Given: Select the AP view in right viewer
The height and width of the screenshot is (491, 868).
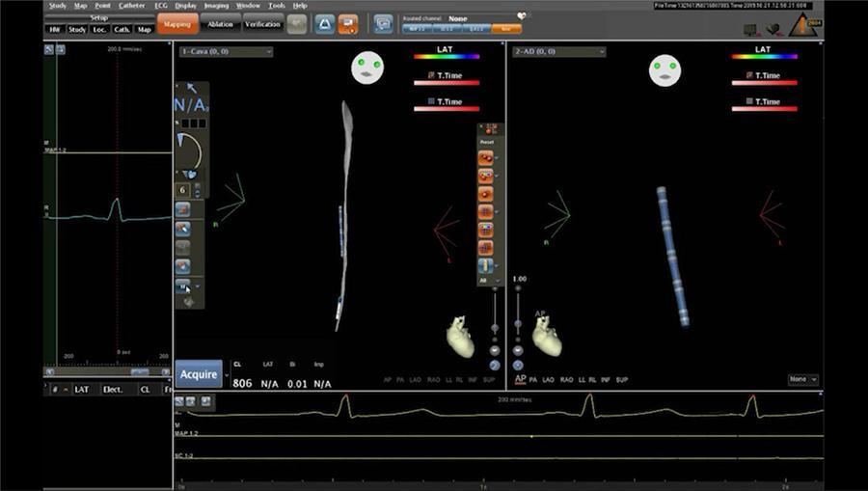Looking at the screenshot, I should [521, 379].
